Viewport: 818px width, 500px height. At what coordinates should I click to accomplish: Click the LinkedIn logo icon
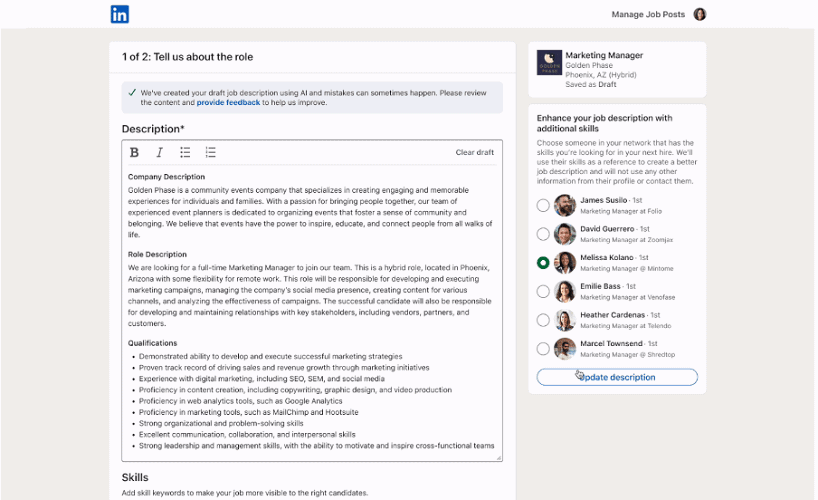point(119,14)
